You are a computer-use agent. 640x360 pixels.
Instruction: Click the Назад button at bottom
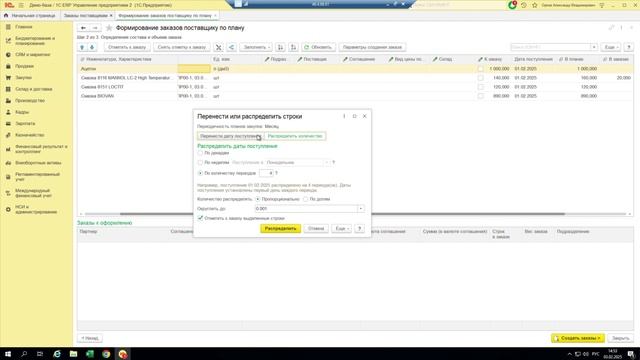(90, 338)
